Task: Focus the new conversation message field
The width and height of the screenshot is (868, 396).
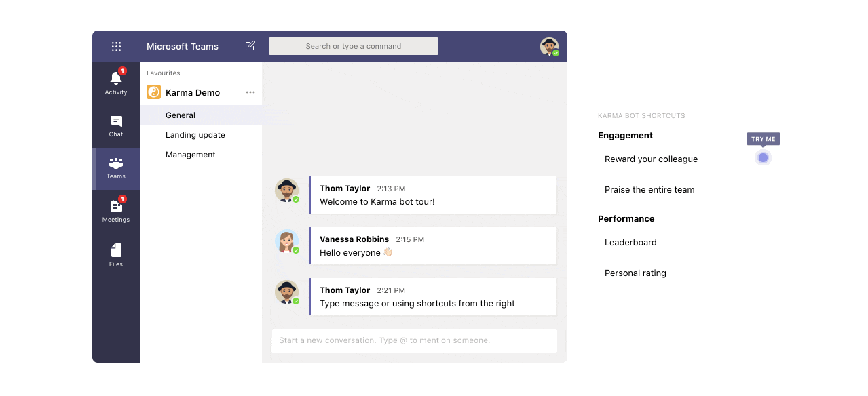Action: click(414, 340)
